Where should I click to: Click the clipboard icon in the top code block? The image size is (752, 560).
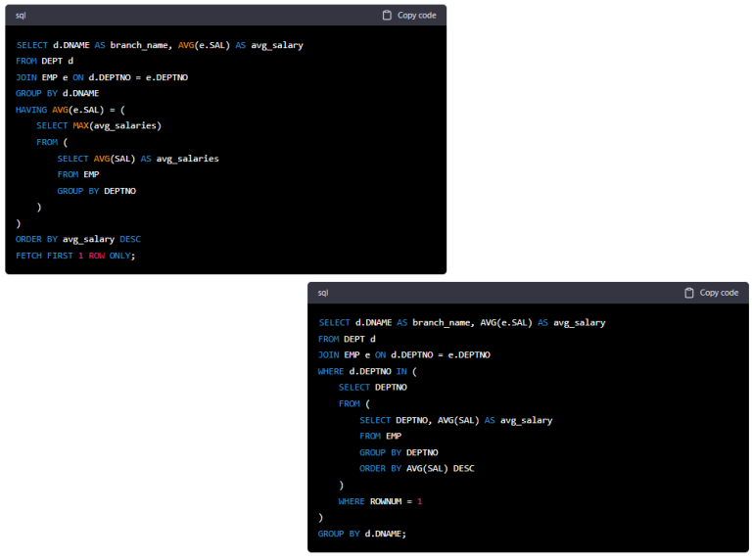[x=387, y=16]
